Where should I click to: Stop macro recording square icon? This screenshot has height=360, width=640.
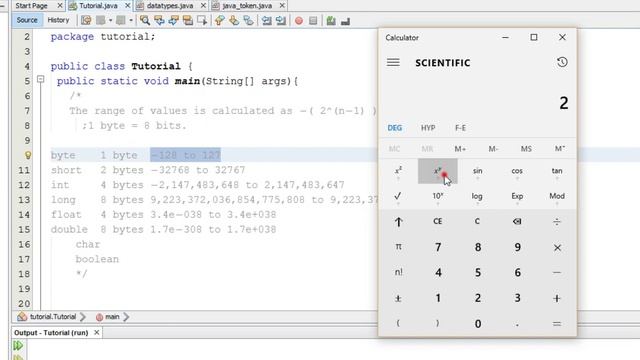(x=313, y=20)
